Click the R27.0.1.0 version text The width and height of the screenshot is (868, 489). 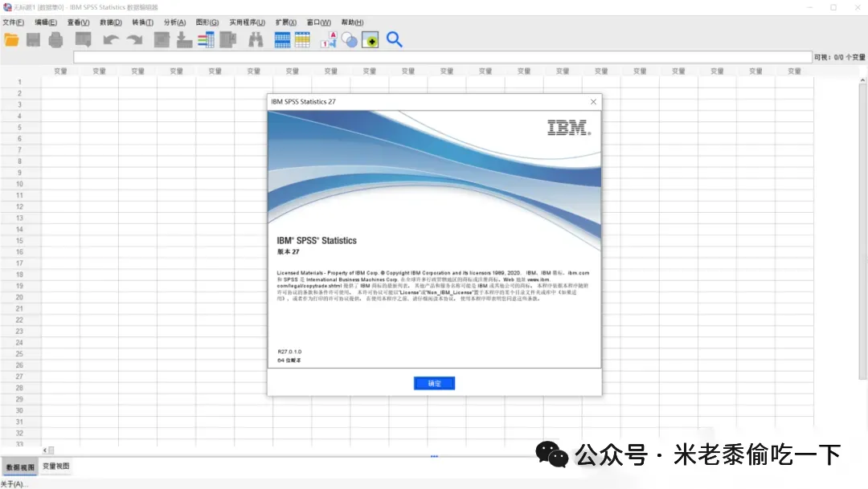(x=289, y=352)
